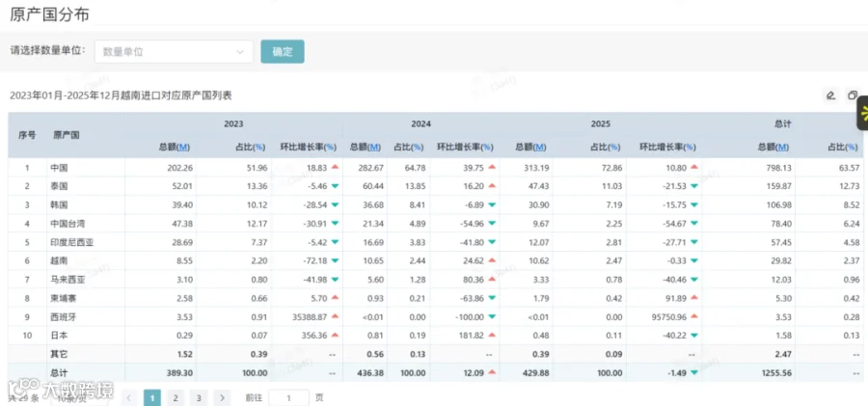This screenshot has height=406, width=868.
Task: Click the 2025 环比增长率 (%) header link
Action: click(690, 148)
